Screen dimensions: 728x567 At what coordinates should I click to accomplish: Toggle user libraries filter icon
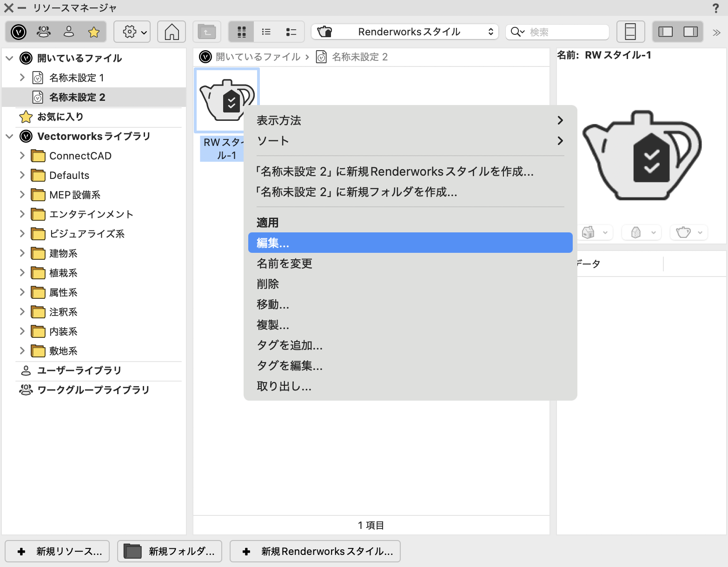tap(69, 32)
